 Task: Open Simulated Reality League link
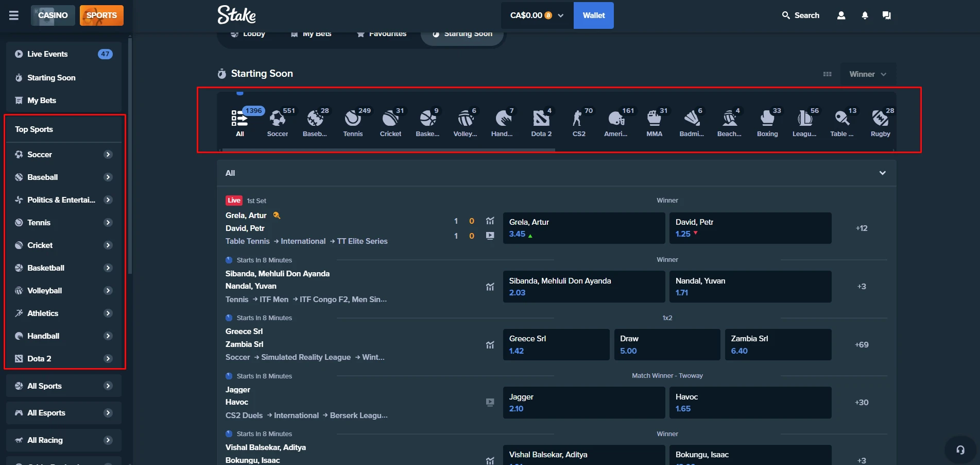[306, 357]
